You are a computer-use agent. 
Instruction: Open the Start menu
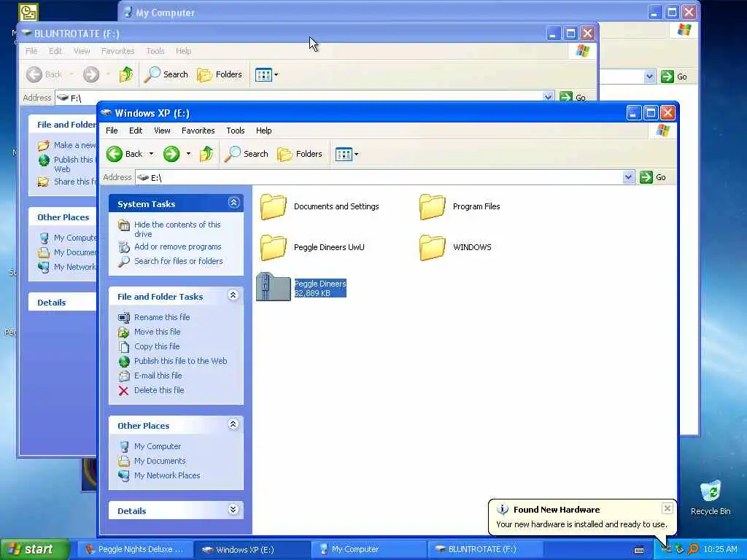[x=34, y=550]
